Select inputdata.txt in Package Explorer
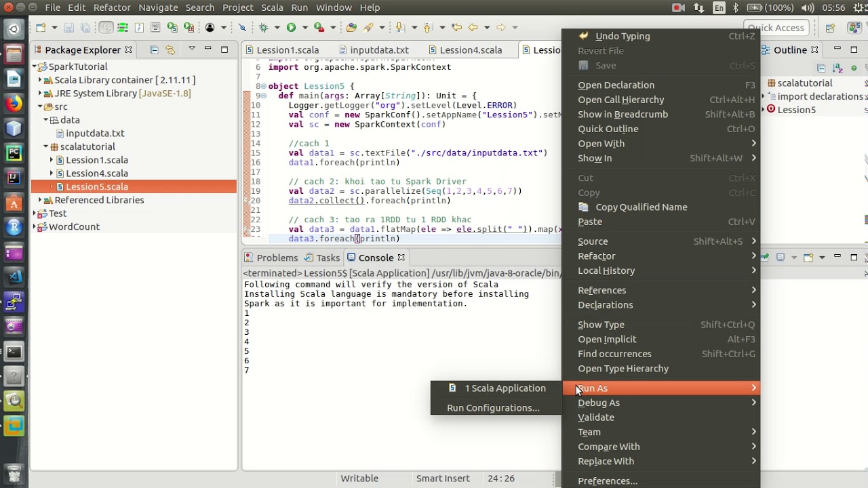This screenshot has height=488, width=868. tap(95, 134)
